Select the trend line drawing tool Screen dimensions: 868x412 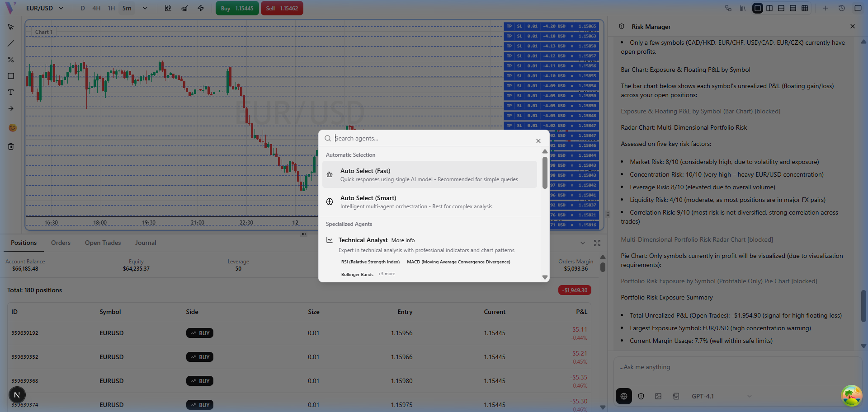point(11,44)
